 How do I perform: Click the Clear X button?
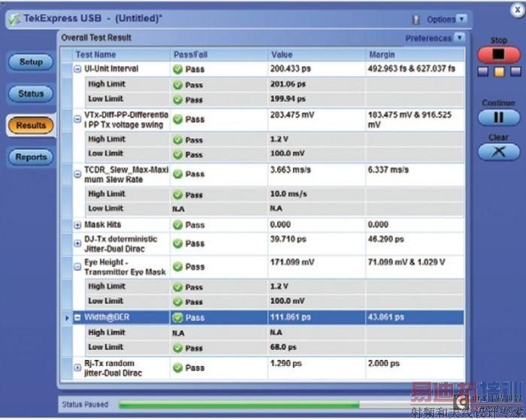pos(499,152)
